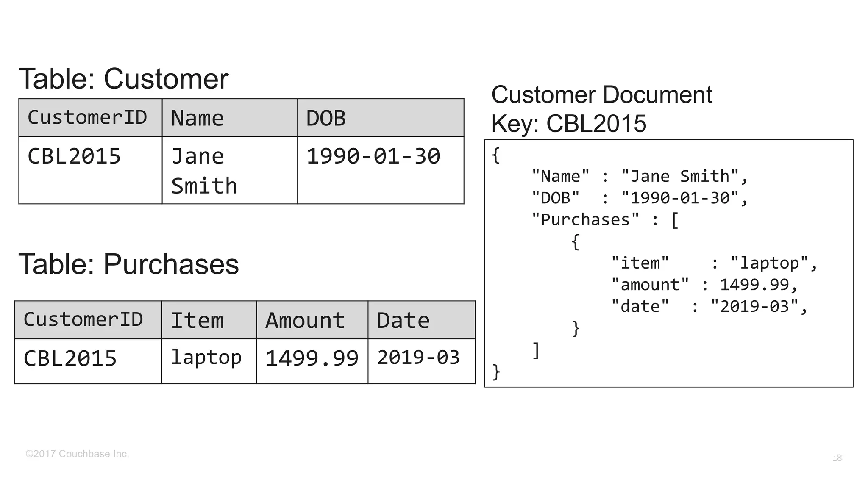Click the JSON "date" : "2019-03" line

[709, 306]
